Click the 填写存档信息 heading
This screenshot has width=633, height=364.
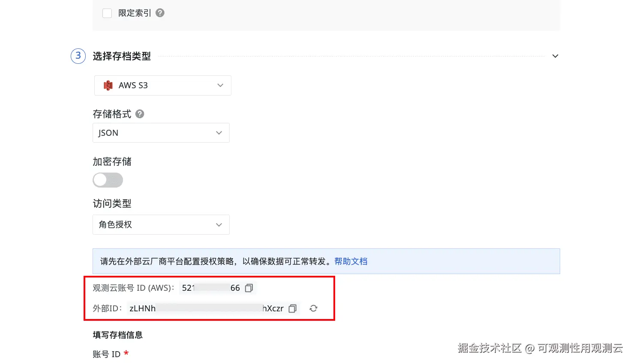pyautogui.click(x=117, y=335)
